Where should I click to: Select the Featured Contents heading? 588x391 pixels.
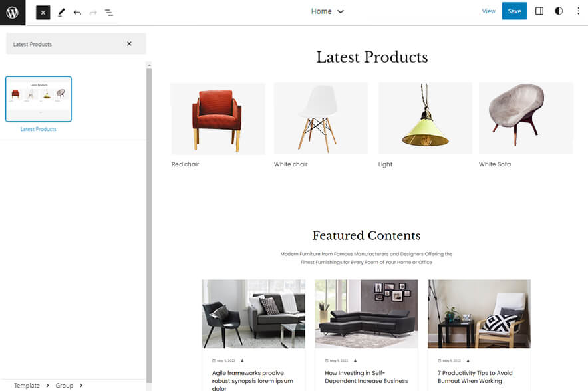click(366, 235)
